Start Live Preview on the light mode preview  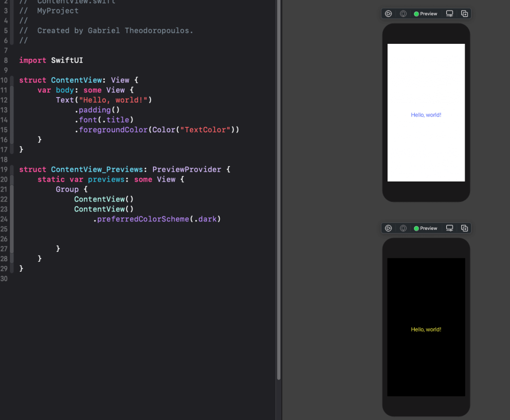(x=388, y=14)
